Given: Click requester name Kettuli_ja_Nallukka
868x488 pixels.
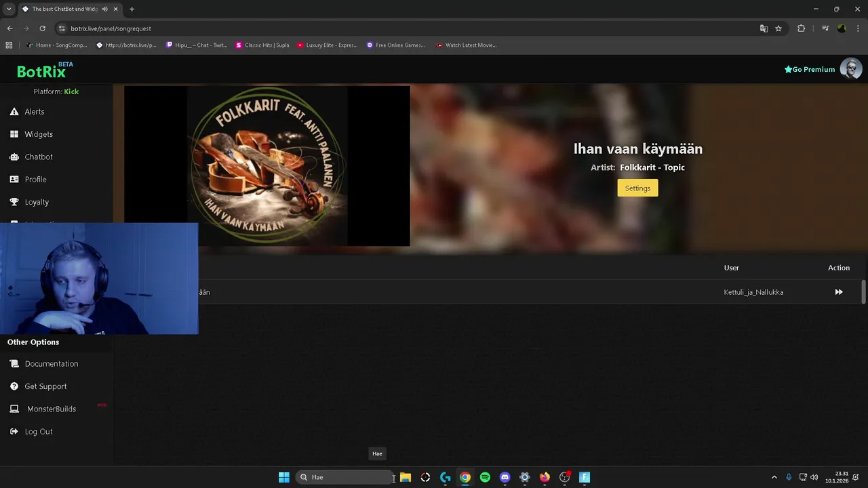Looking at the screenshot, I should (x=753, y=292).
